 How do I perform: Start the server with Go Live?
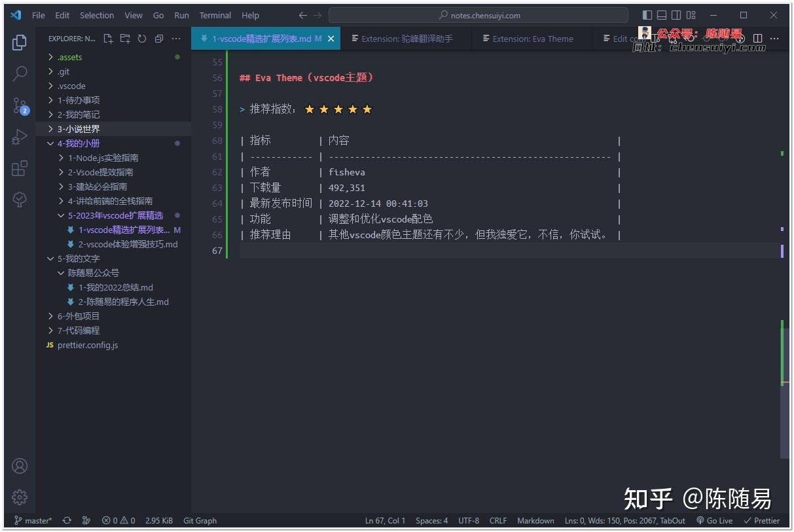714,520
